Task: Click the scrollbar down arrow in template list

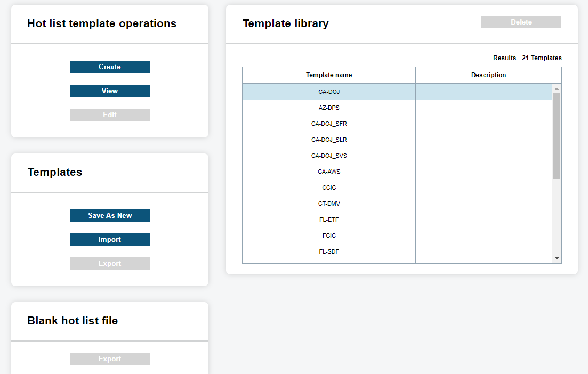Action: tap(557, 258)
